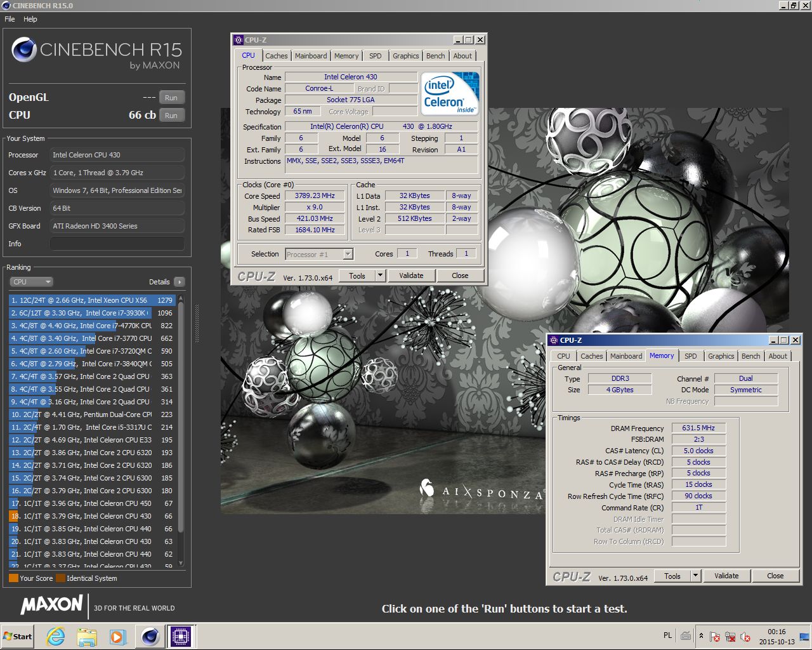Run the CPU benchmark
Screen dimensions: 812x650
click(x=171, y=116)
